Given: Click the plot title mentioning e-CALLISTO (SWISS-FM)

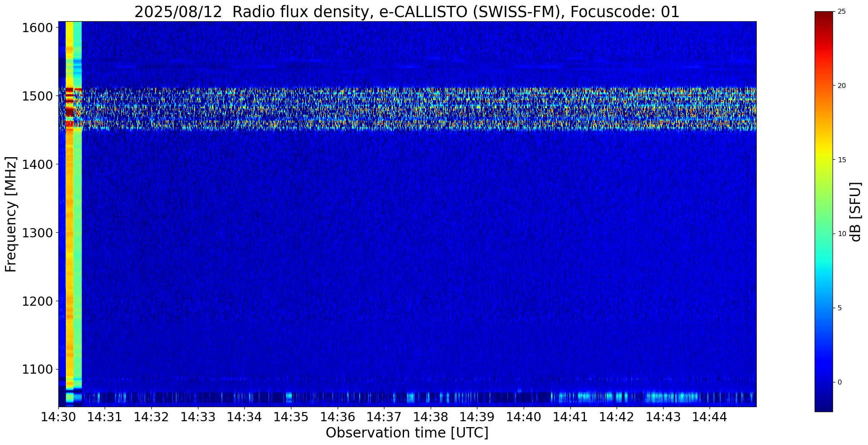Looking at the screenshot, I should click(407, 12).
